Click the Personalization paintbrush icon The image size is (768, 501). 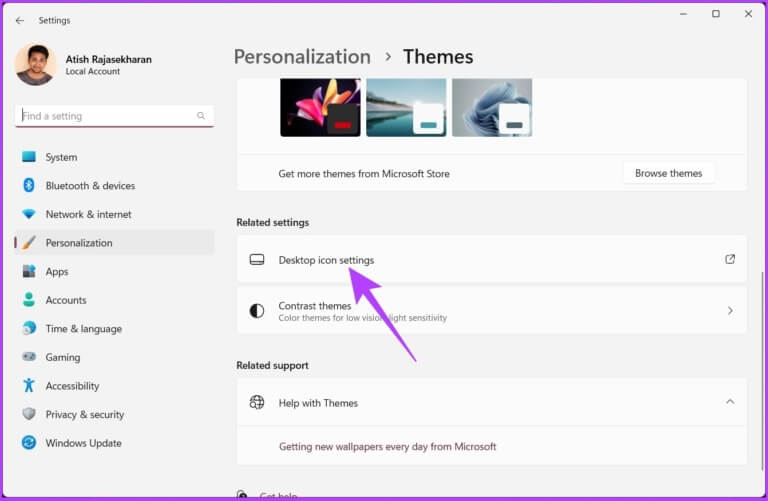pyautogui.click(x=29, y=242)
